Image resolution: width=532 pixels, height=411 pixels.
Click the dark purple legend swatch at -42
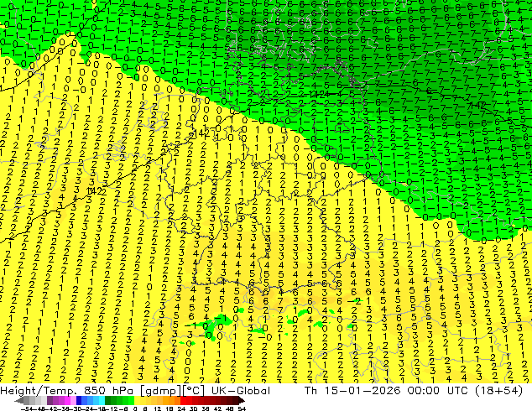(x=50, y=400)
